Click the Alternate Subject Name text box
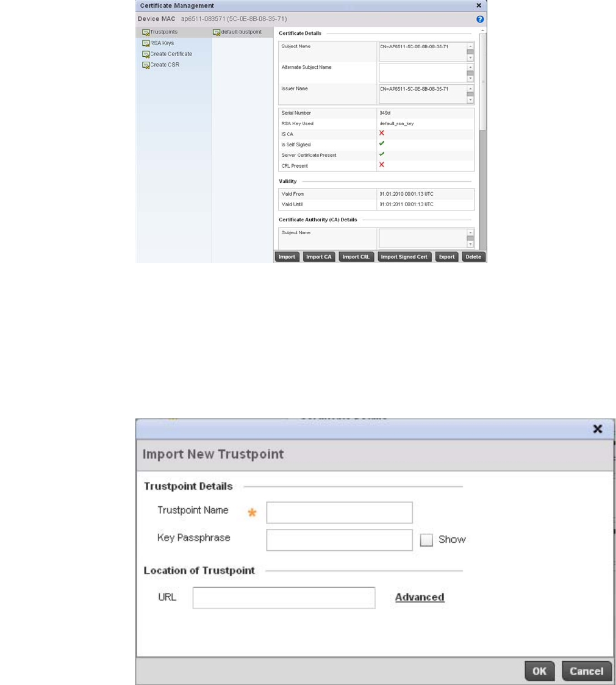Screen dimensions: 616x685 point(423,73)
